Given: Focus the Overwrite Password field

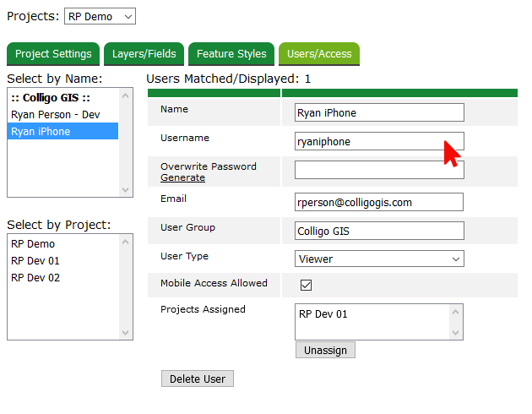Looking at the screenshot, I should tap(379, 170).
